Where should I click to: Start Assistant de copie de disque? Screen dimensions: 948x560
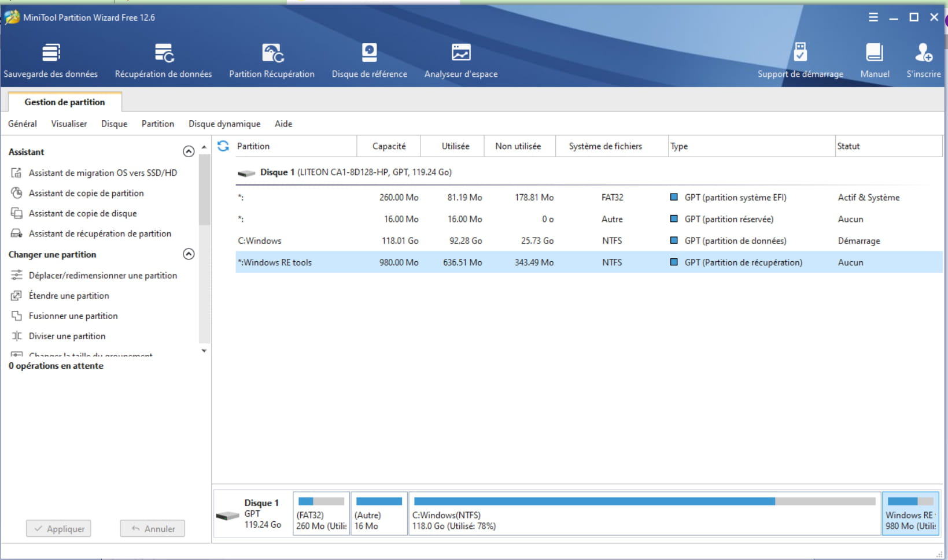pos(83,213)
